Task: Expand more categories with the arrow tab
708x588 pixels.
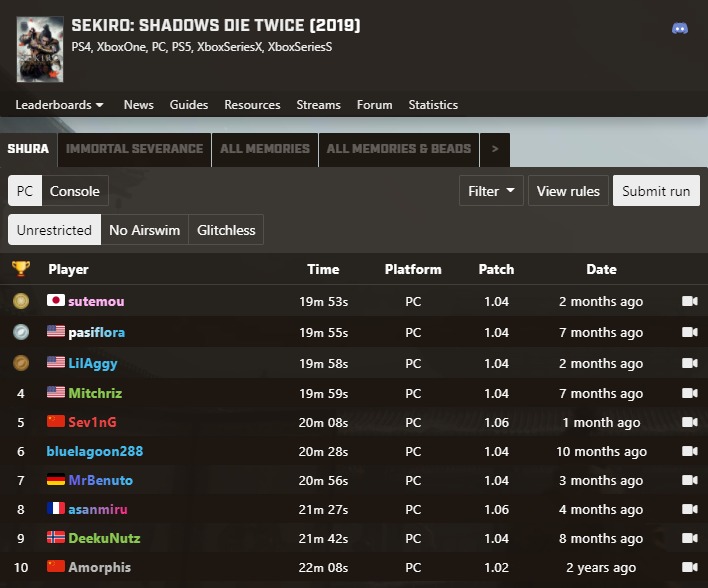Action: pos(494,149)
